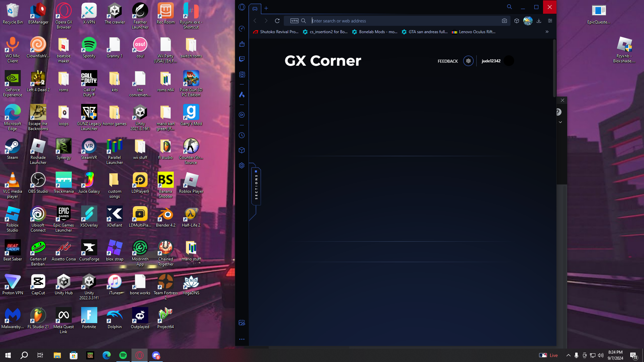Click the vertical page scrollbar
This screenshot has height=362, width=644.
pos(554,69)
